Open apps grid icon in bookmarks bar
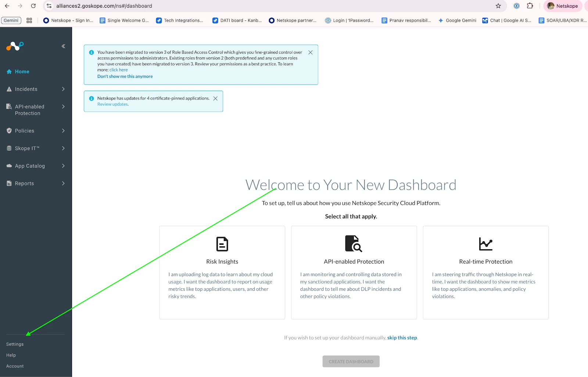 click(29, 21)
